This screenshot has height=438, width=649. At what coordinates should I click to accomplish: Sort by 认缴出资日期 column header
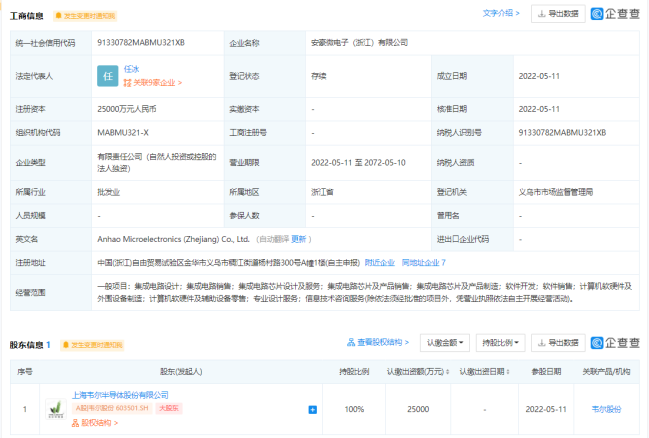[485, 372]
